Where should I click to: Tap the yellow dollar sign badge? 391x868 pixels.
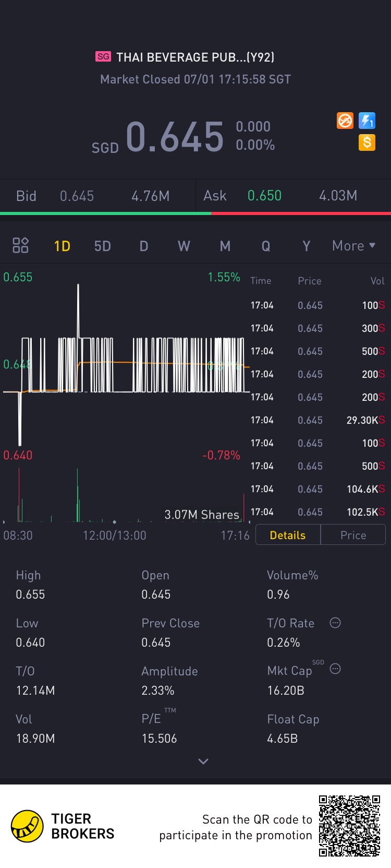(x=367, y=142)
